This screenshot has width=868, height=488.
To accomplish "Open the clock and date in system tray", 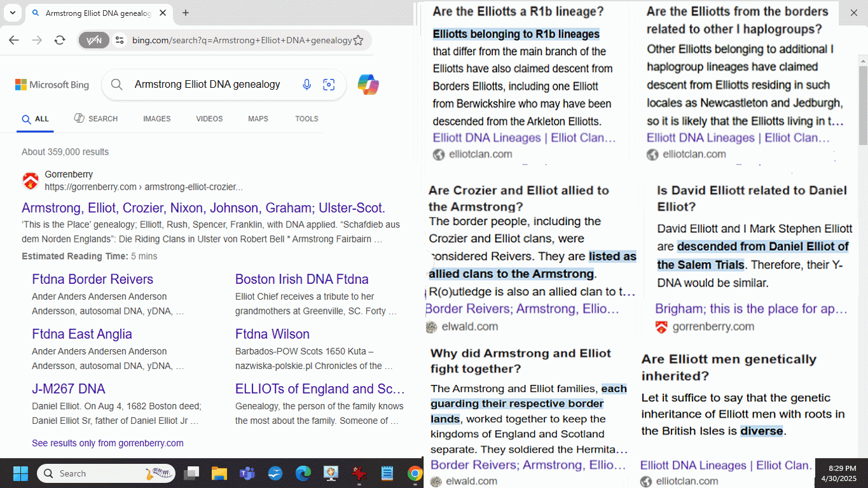I will click(x=839, y=473).
